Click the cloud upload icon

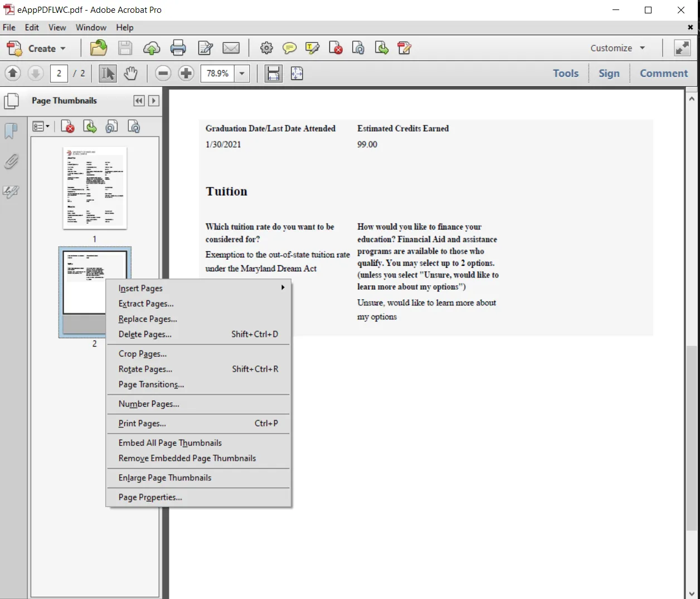(152, 48)
